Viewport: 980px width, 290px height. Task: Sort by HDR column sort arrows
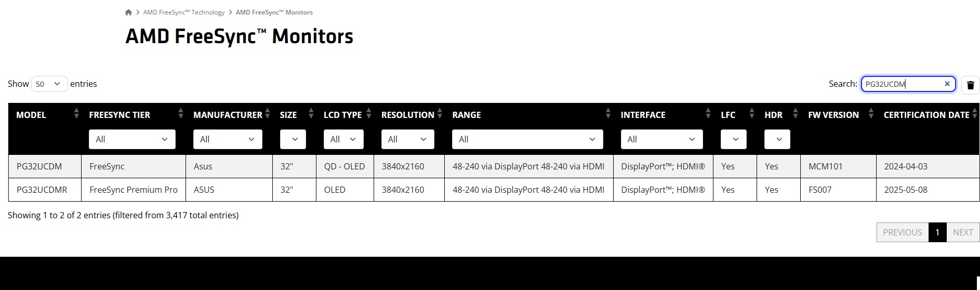coord(795,113)
